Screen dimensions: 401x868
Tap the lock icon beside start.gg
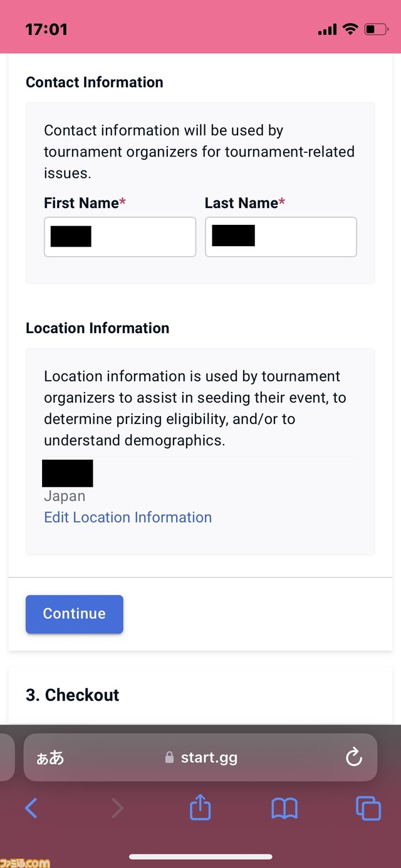click(x=169, y=758)
